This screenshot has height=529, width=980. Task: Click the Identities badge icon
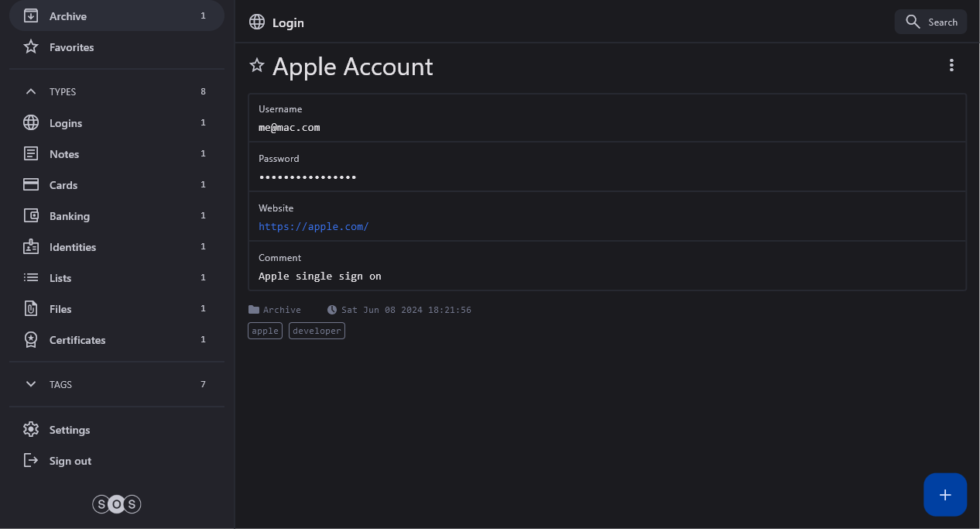click(31, 247)
